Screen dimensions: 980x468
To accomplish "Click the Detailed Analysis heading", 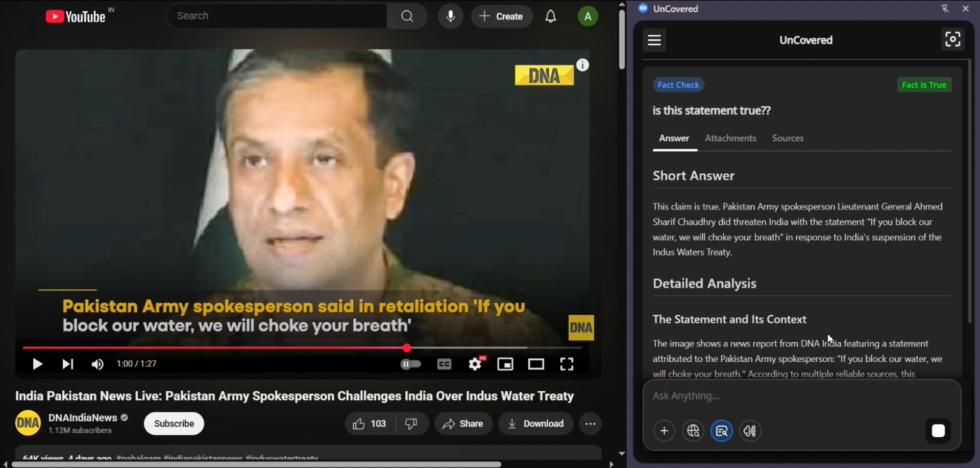I will (704, 284).
